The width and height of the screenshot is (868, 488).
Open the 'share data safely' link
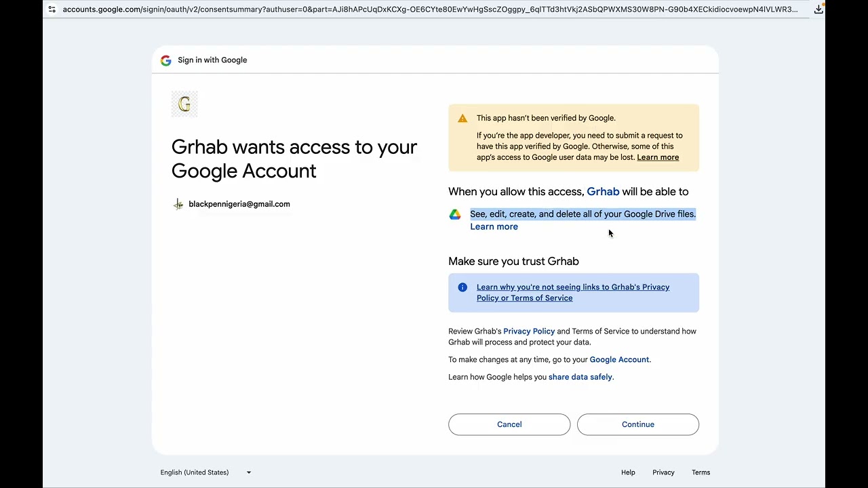point(580,377)
